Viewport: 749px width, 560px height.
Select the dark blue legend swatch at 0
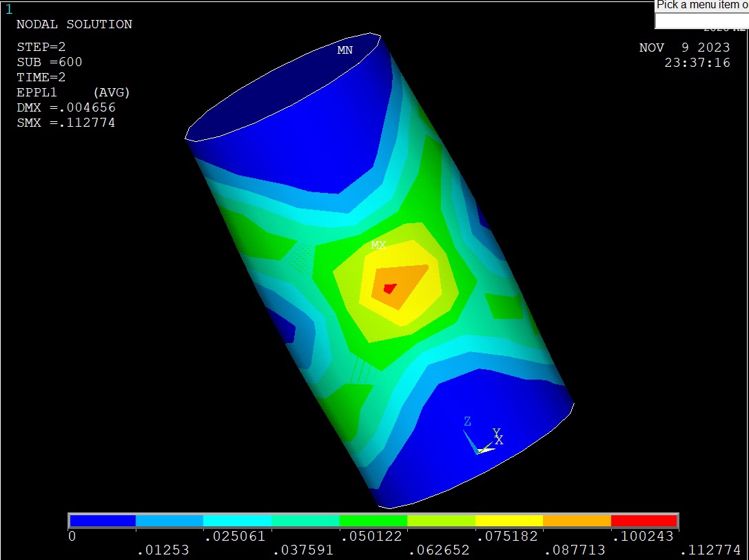click(x=103, y=520)
